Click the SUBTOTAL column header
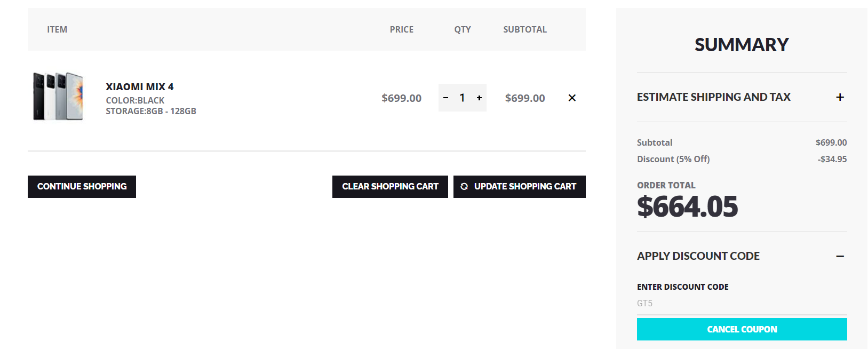 (524, 29)
